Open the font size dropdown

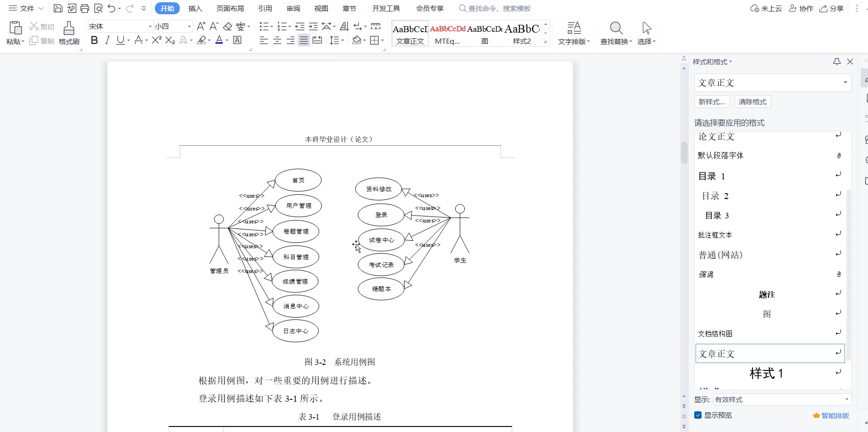click(x=189, y=27)
